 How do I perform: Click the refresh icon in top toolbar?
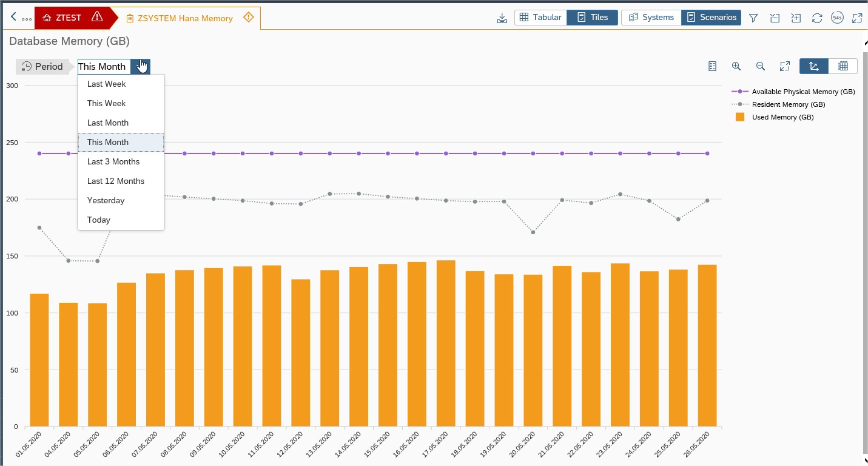(x=817, y=18)
